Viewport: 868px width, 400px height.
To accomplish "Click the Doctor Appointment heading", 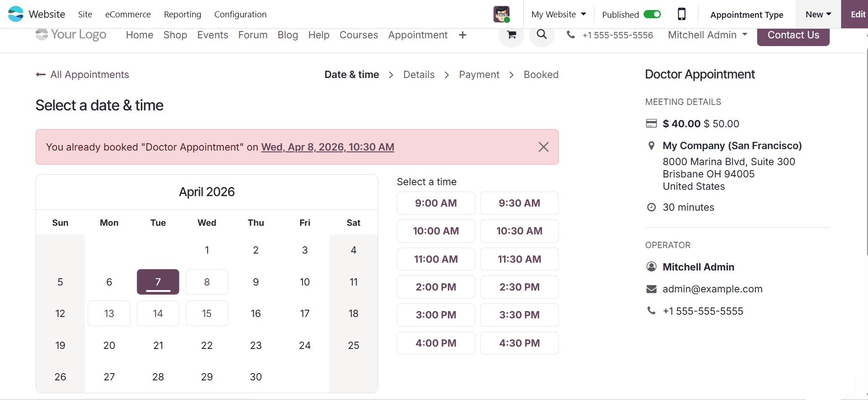I will [x=700, y=74].
